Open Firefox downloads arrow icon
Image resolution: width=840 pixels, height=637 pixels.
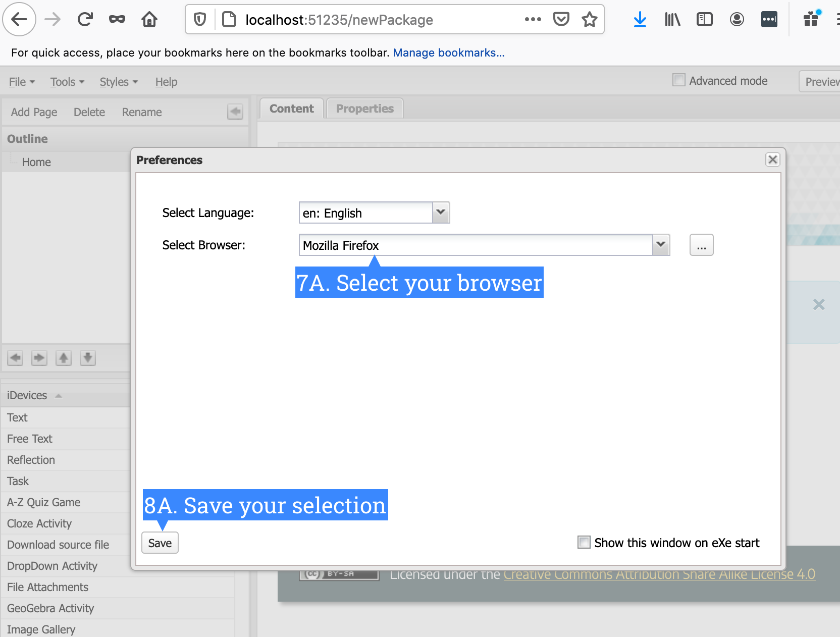[640, 20]
